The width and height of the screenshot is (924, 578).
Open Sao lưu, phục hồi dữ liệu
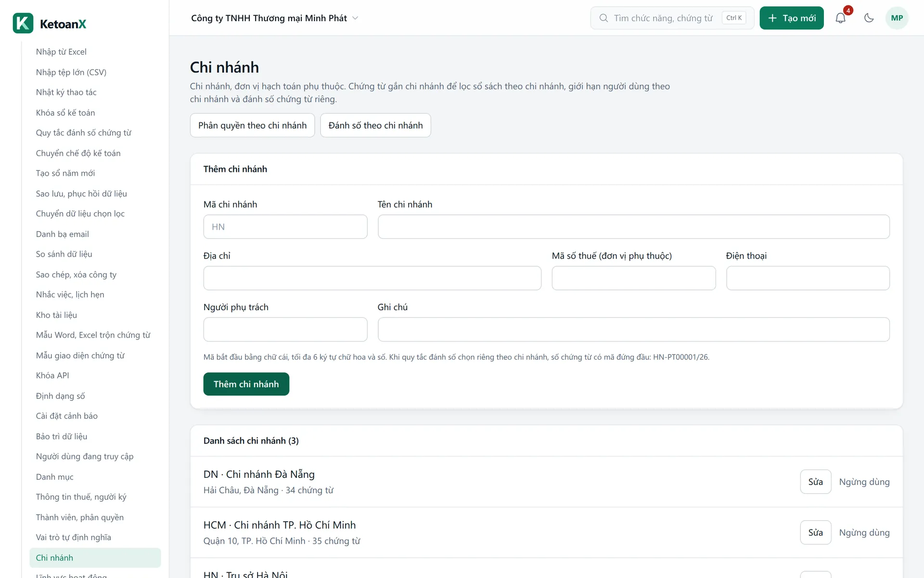[x=95, y=193]
